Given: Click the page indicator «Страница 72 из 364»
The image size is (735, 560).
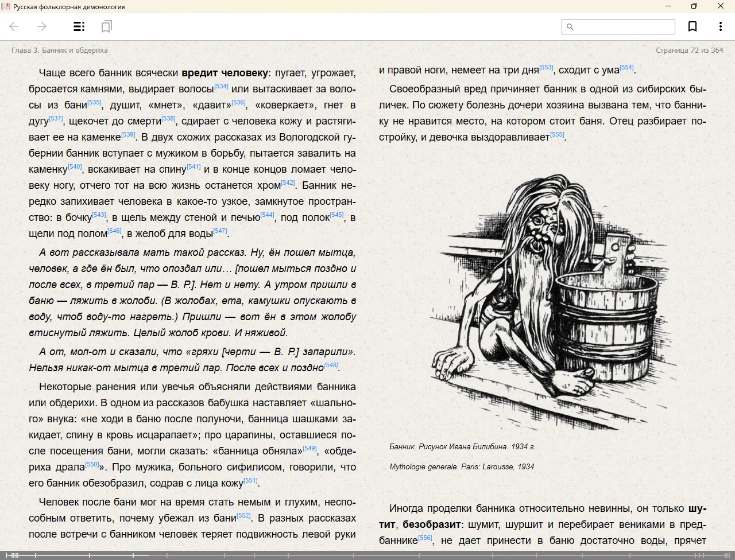Looking at the screenshot, I should point(689,50).
